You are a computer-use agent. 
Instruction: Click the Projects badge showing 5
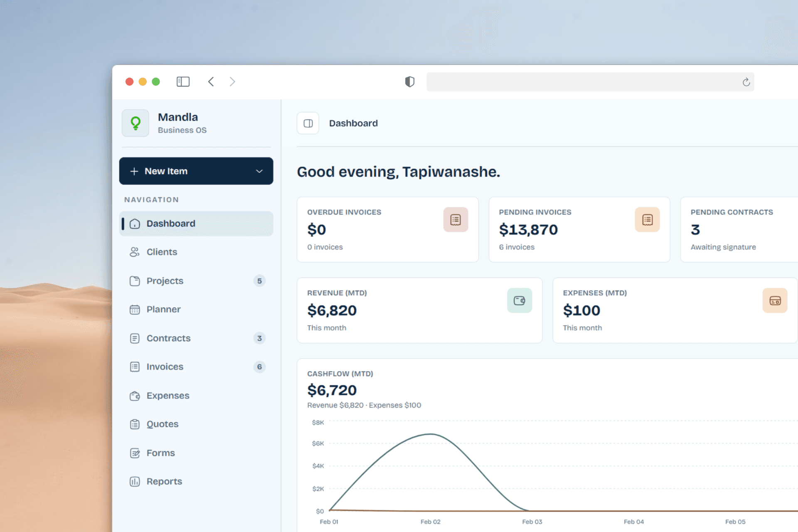point(259,281)
